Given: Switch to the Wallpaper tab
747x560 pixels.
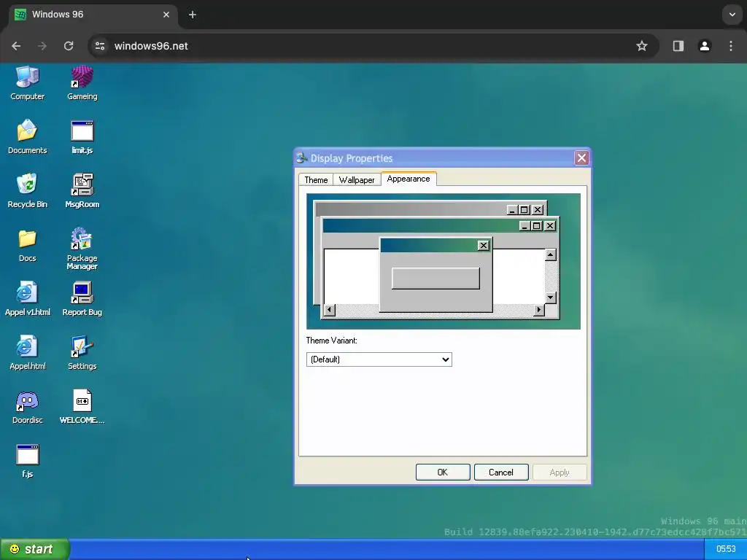Looking at the screenshot, I should click(x=356, y=179).
